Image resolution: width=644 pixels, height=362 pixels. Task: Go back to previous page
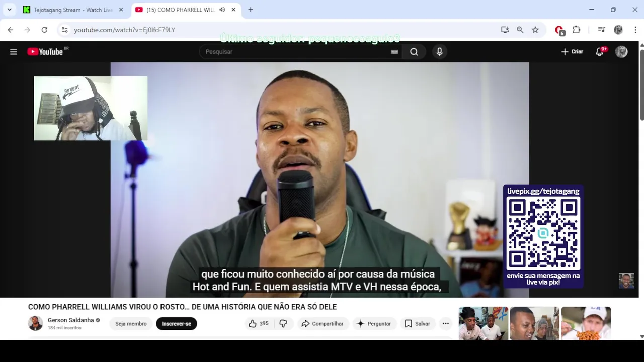coord(11,30)
